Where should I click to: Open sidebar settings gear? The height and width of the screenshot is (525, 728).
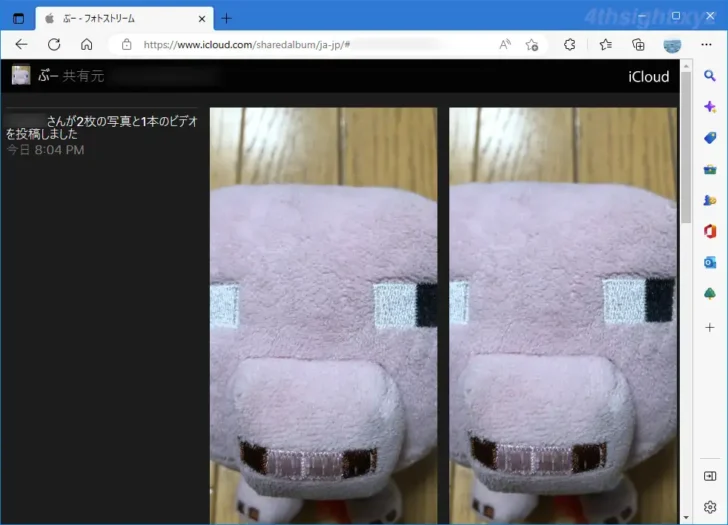[x=709, y=507]
